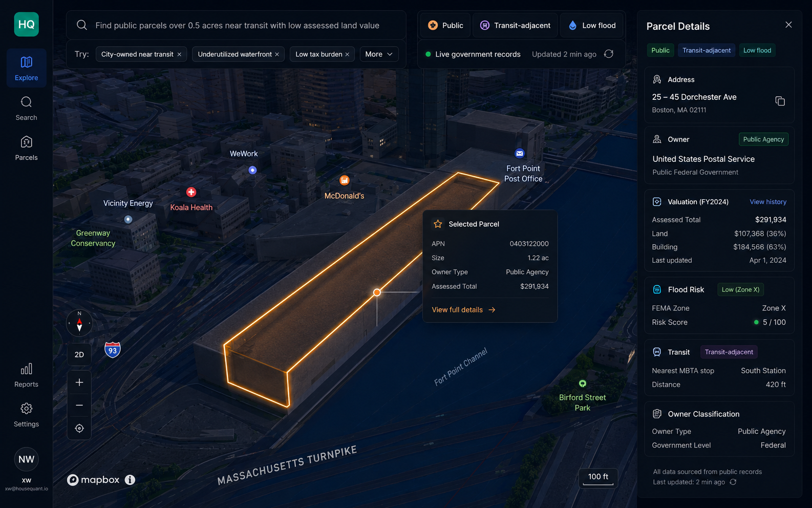Remove the Low tax burden suggestion

[x=347, y=54]
